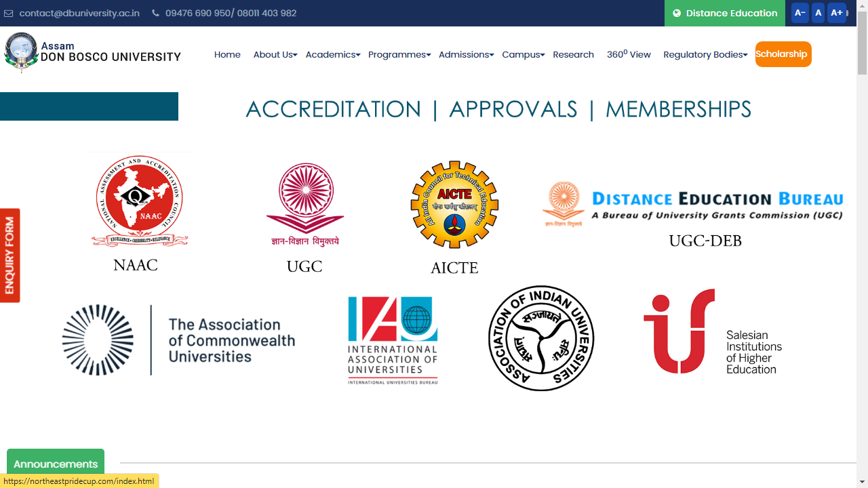The image size is (868, 488).
Task: Reset font size with A button
Action: click(818, 13)
